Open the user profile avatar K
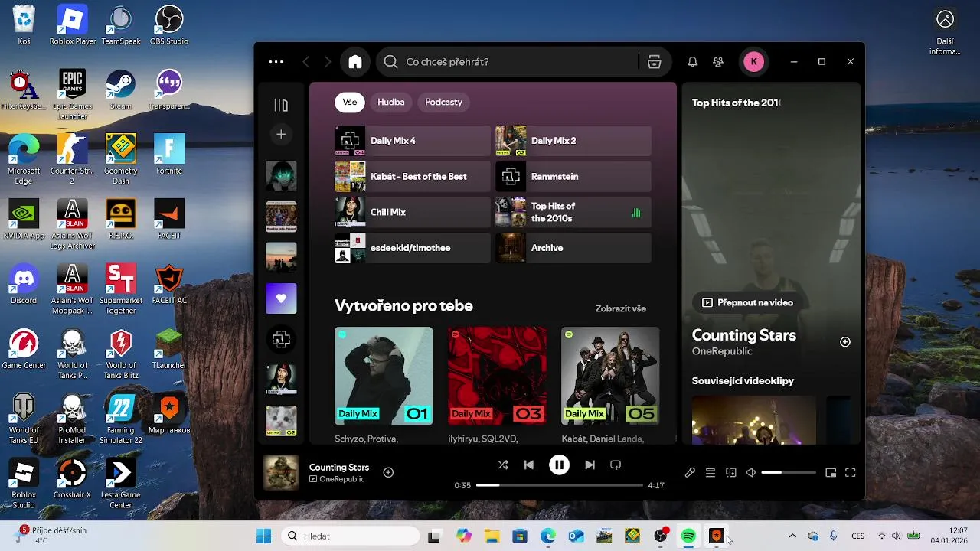 [x=754, y=62]
